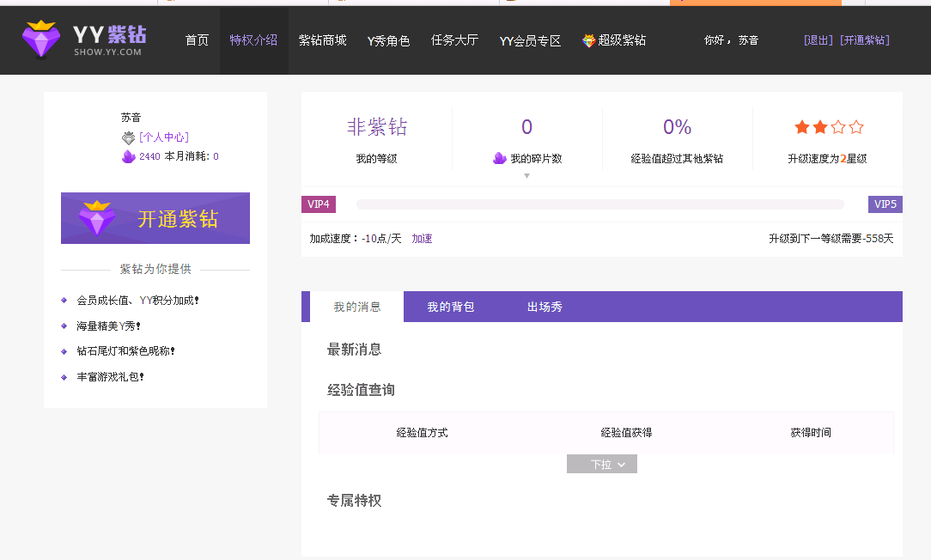Click the purple crystal icon next to 2440
This screenshot has height=560, width=931.
point(129,156)
